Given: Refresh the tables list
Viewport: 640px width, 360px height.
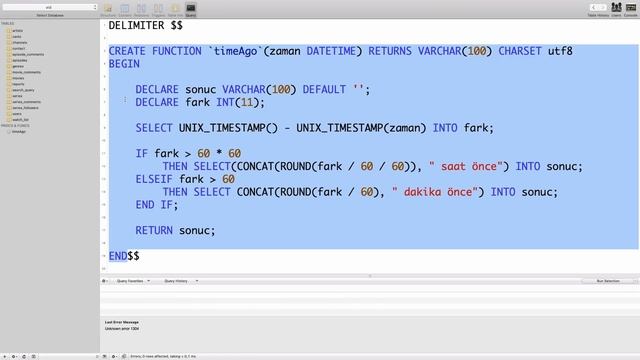Looking at the screenshot, I should [24, 356].
